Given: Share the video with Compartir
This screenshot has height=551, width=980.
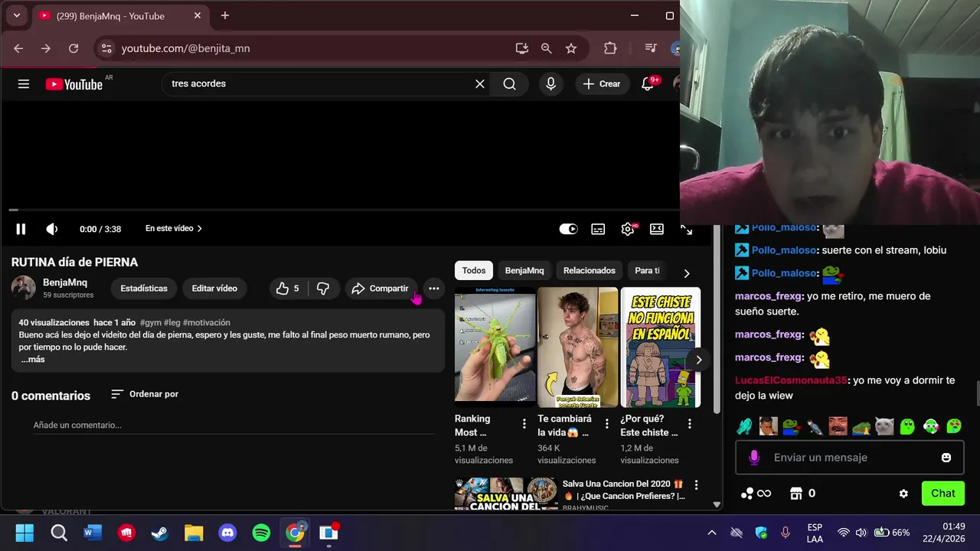Looking at the screenshot, I should pyautogui.click(x=381, y=289).
